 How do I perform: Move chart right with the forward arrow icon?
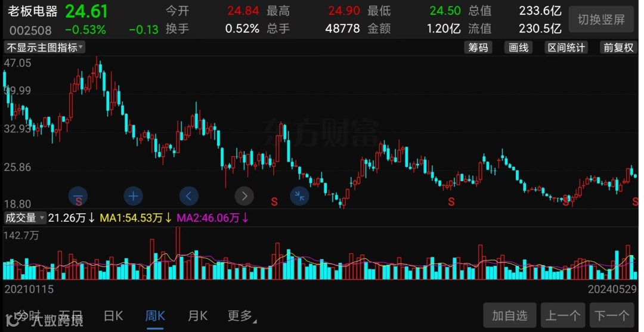click(x=244, y=196)
